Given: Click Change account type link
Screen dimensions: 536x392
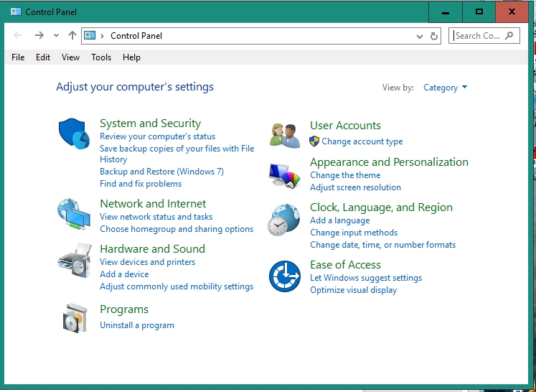Looking at the screenshot, I should pyautogui.click(x=362, y=141).
